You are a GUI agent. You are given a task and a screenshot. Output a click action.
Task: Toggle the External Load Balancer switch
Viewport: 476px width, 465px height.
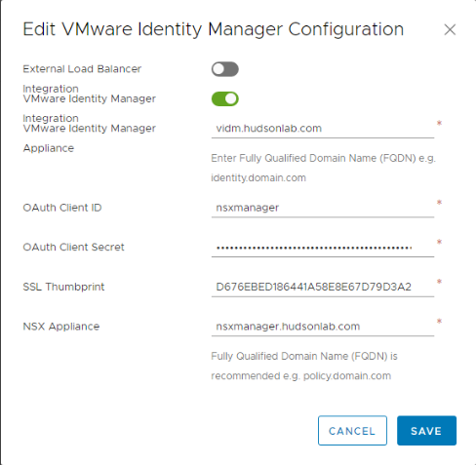(225, 69)
